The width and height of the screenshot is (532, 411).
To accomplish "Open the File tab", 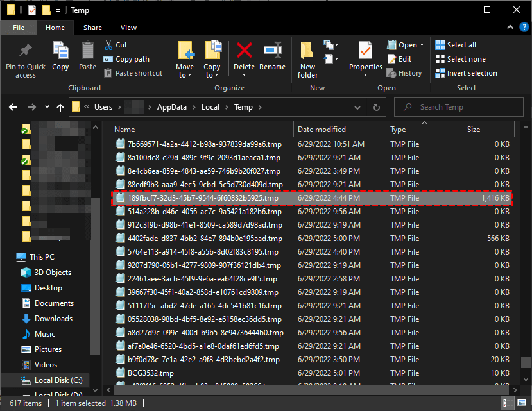I will (19, 28).
